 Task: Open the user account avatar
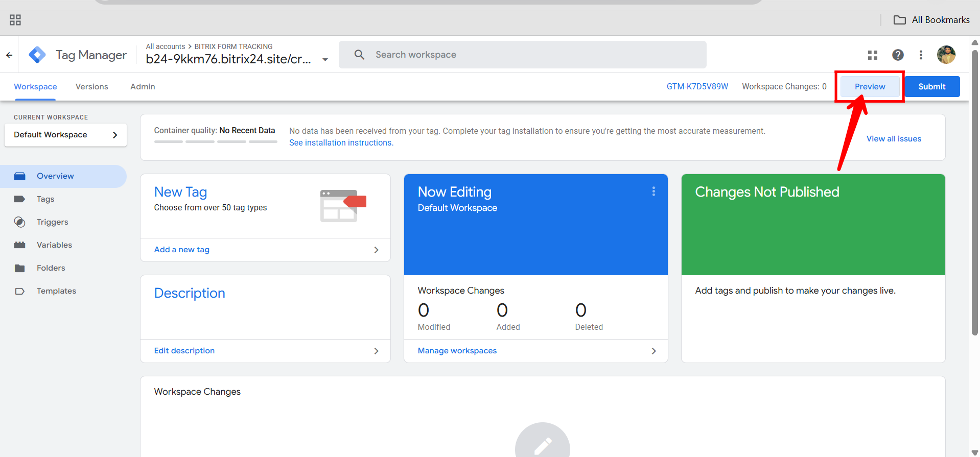[946, 55]
